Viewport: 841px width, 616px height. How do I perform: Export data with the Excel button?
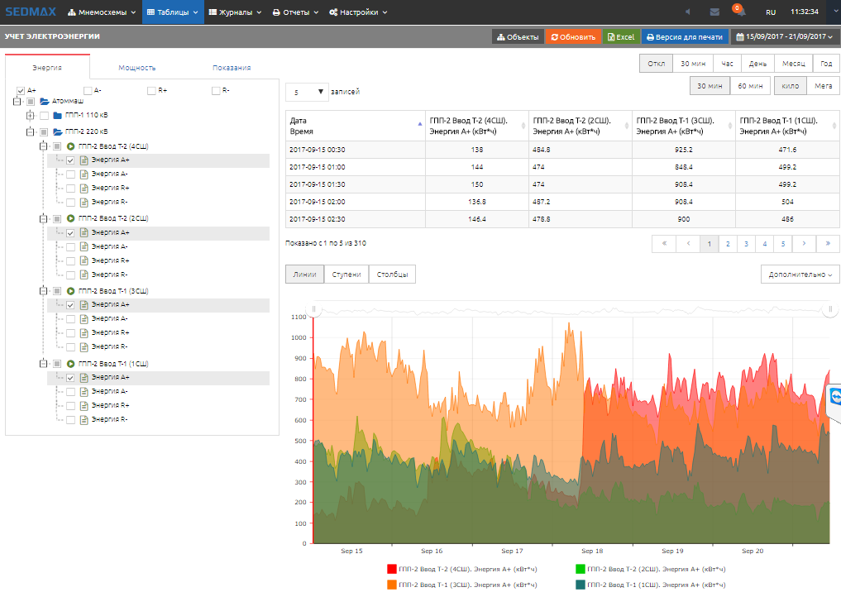tap(620, 37)
